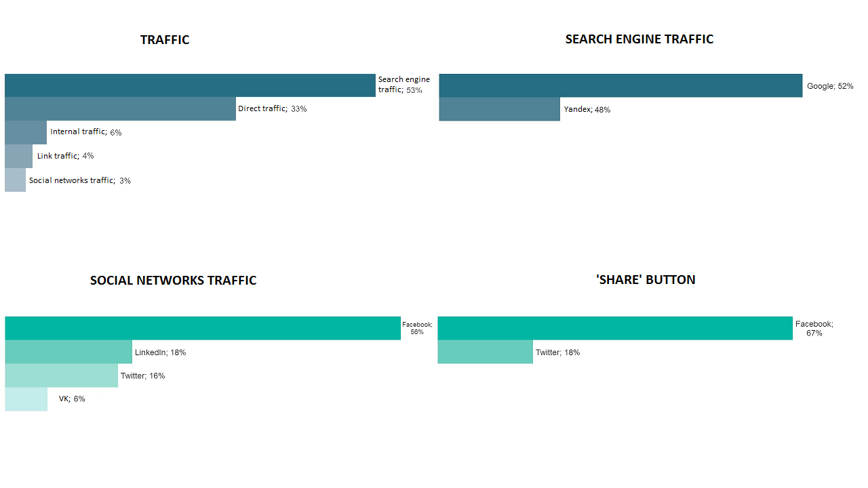Click the 'Yandex; 48%' label
Screen dimensions: 868x488
coord(587,109)
